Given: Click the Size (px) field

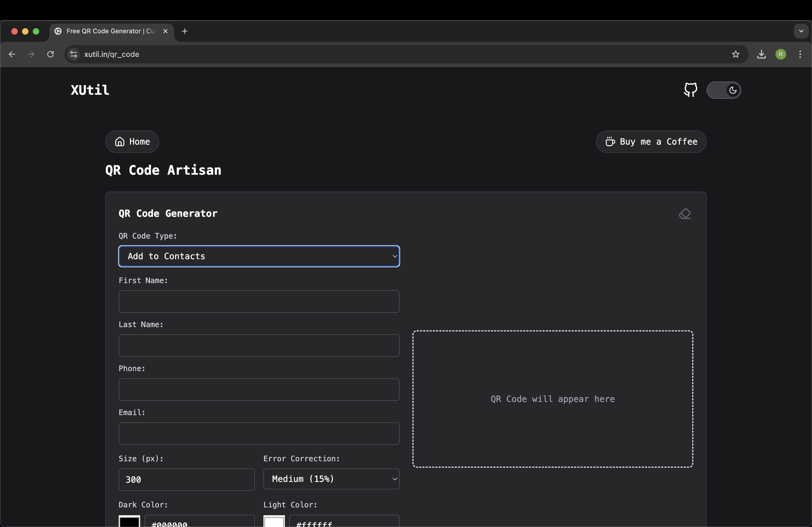Looking at the screenshot, I should click(187, 480).
